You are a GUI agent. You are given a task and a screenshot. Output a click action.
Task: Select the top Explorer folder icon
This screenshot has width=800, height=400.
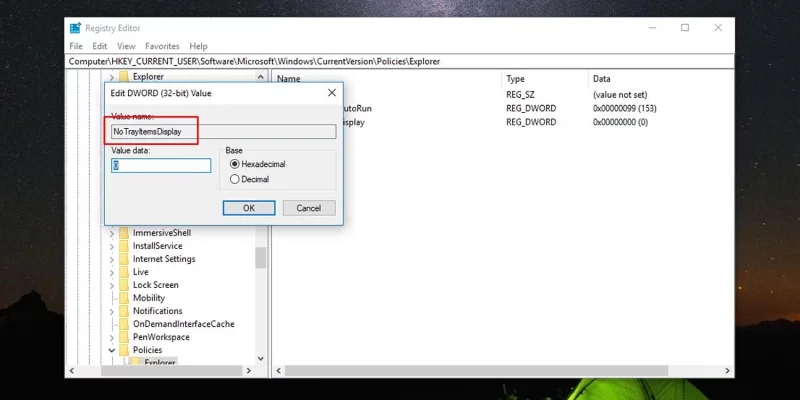124,77
